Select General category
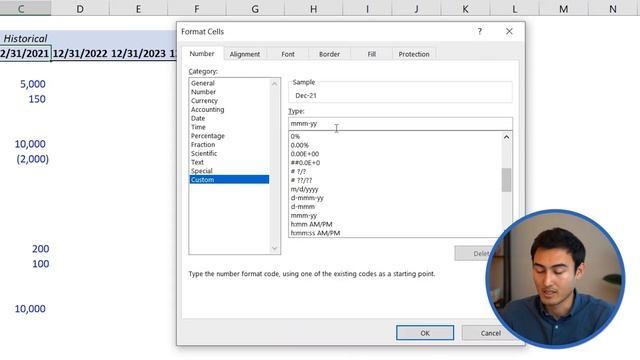640x360 pixels. (229, 83)
